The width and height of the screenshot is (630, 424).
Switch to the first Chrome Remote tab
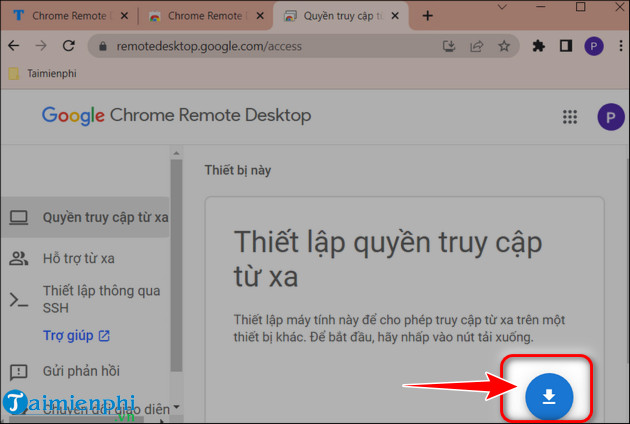click(69, 16)
